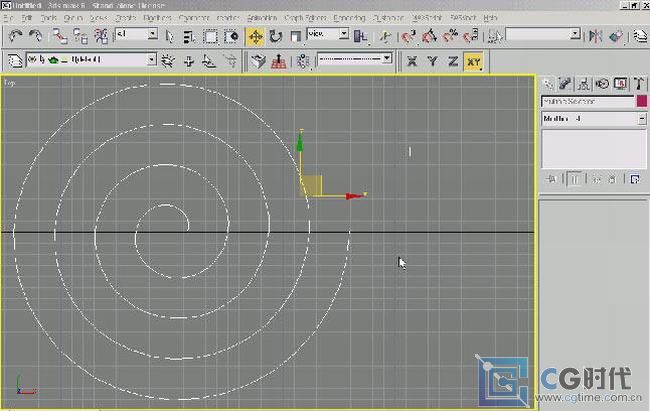Open the Rendering menu
This screenshot has width=650, height=411.
(349, 18)
